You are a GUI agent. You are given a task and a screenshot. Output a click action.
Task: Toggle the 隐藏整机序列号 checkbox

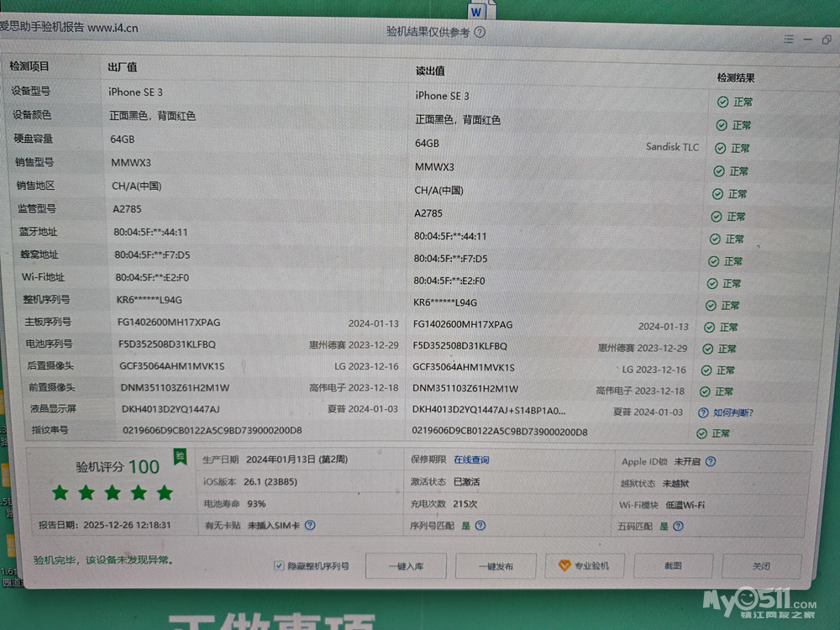pyautogui.click(x=279, y=565)
